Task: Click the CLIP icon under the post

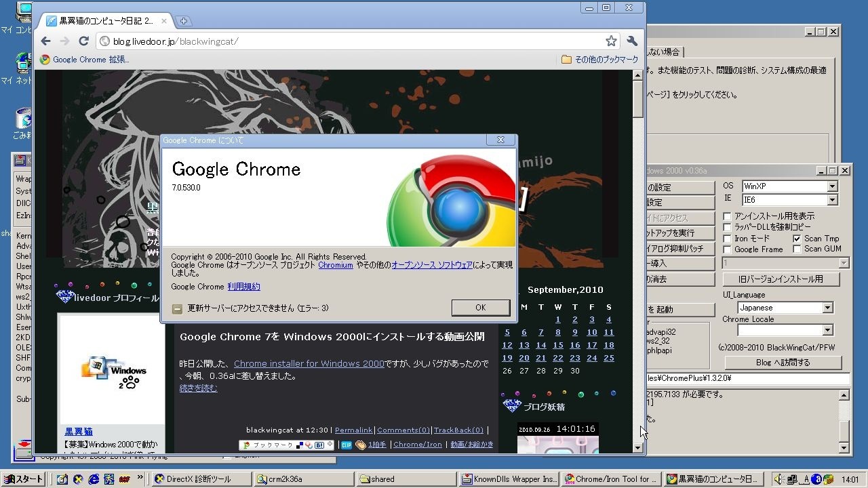Action: point(346,445)
